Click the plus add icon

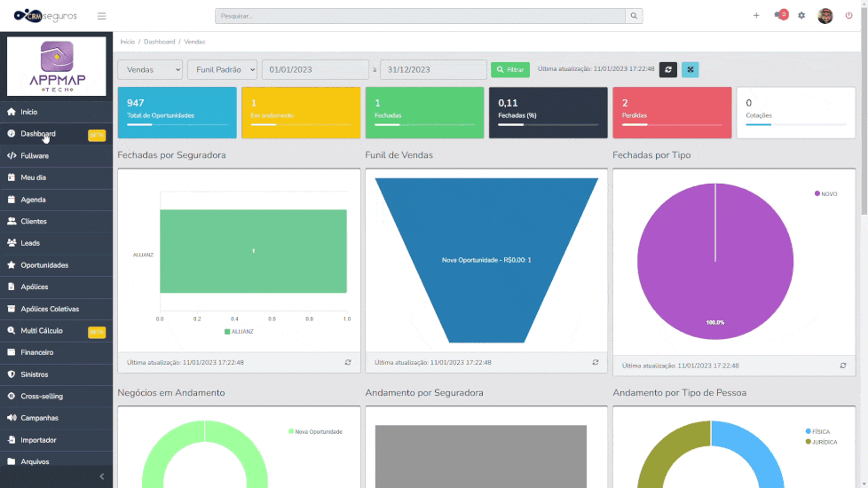point(756,15)
